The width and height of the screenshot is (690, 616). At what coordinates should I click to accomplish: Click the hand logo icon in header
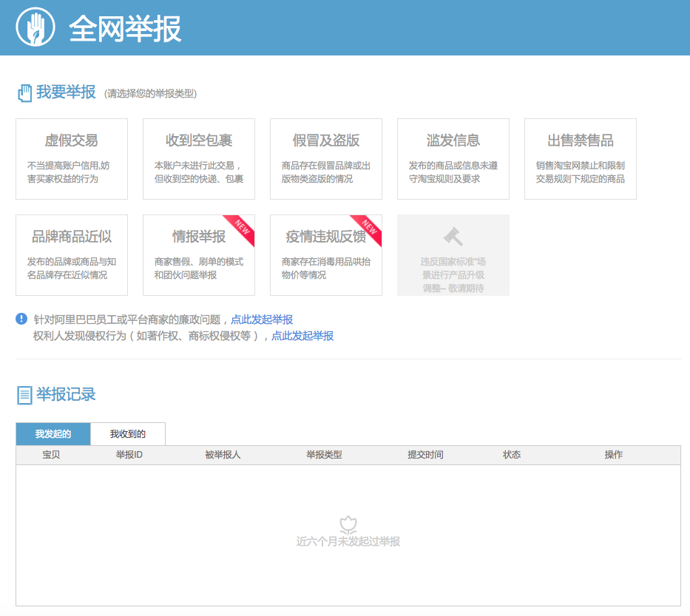35,28
